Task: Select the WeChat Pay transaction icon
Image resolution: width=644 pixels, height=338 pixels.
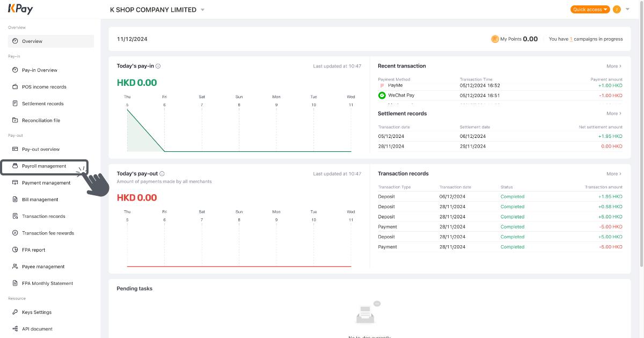Action: pos(381,95)
